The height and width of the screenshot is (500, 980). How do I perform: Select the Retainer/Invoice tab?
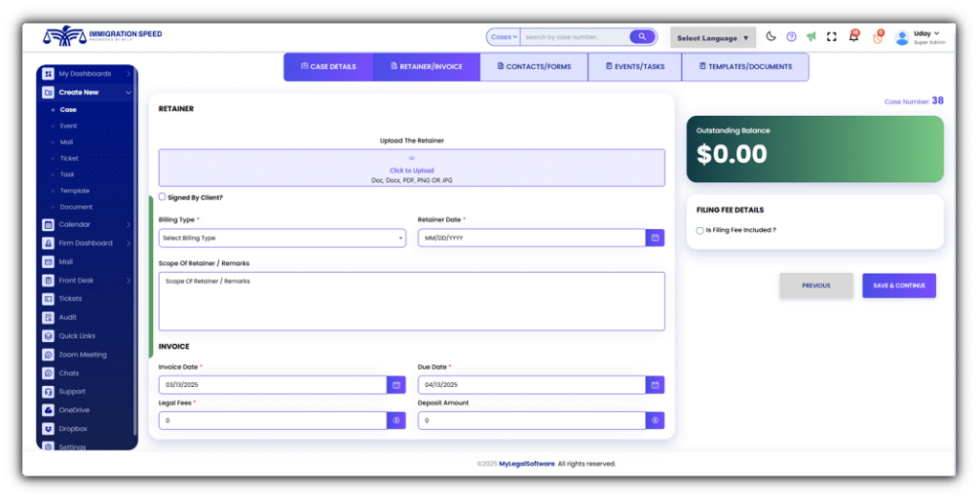tap(427, 66)
